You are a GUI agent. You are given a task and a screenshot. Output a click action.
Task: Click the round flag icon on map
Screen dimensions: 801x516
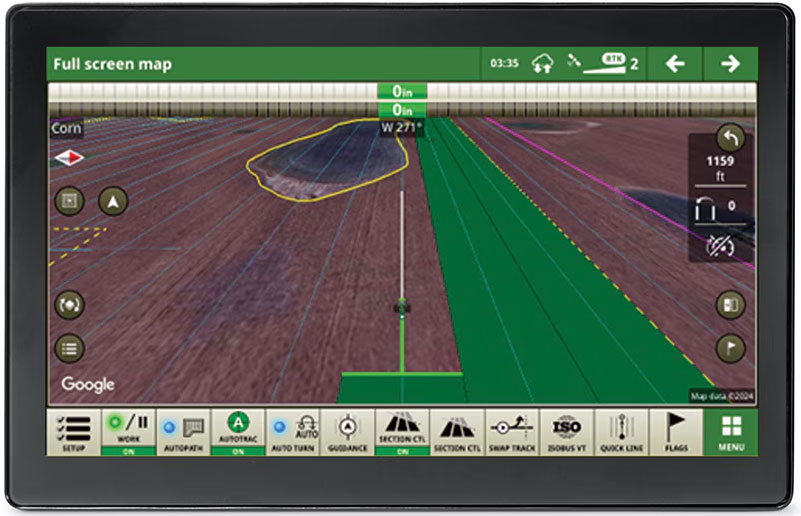[730, 348]
